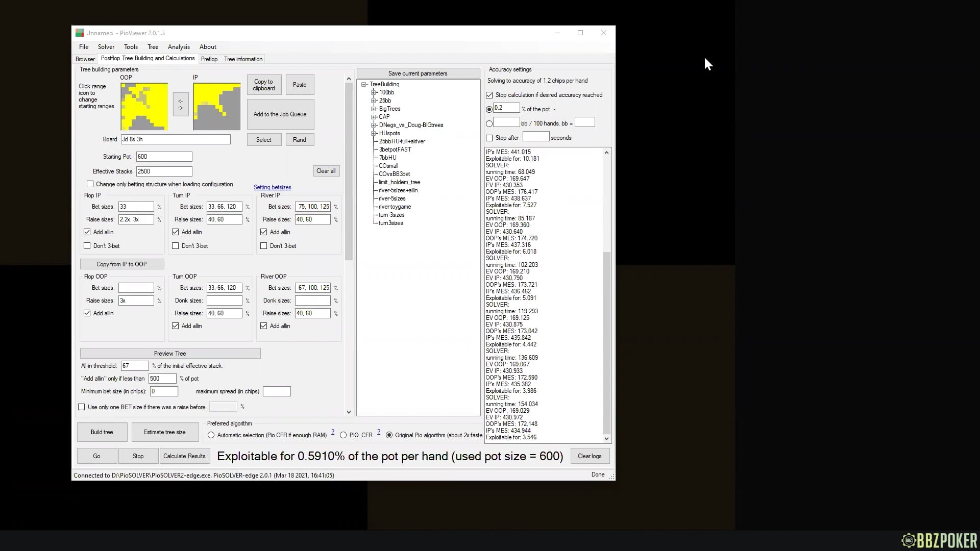Enable Don't 3-bet for Flop IP
Image resolution: width=980 pixels, height=551 pixels.
click(x=87, y=245)
